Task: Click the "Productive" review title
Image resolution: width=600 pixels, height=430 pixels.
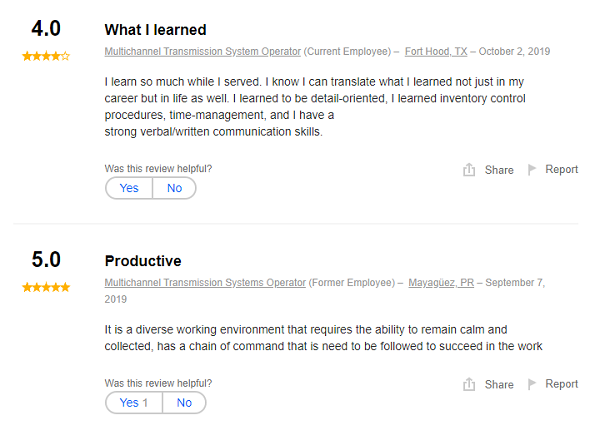Action: 143,261
